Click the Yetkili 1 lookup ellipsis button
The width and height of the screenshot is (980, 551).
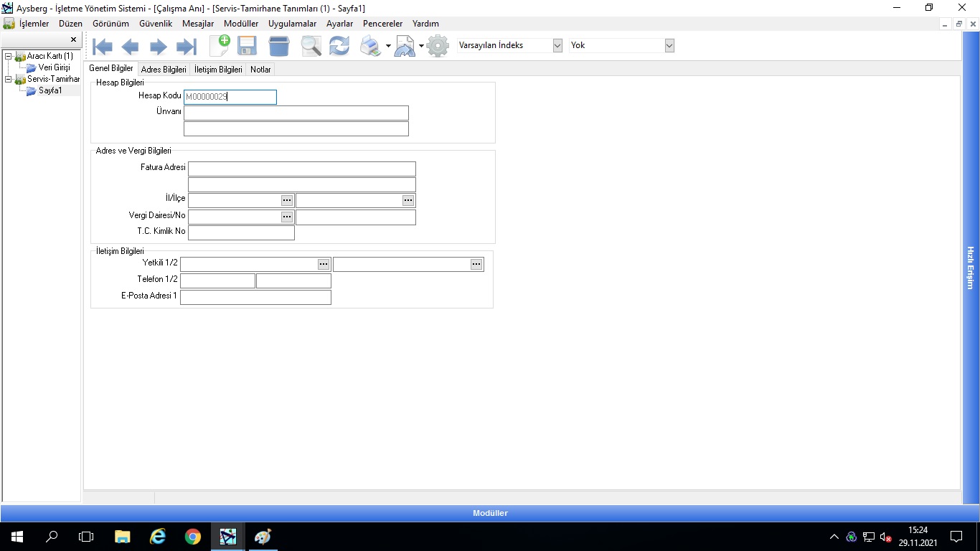(324, 265)
